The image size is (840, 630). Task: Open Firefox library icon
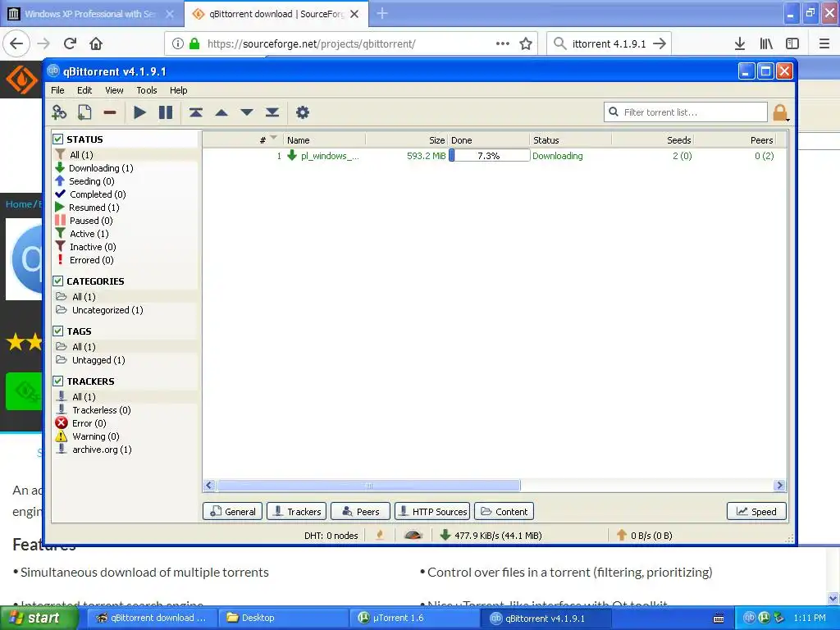click(766, 43)
